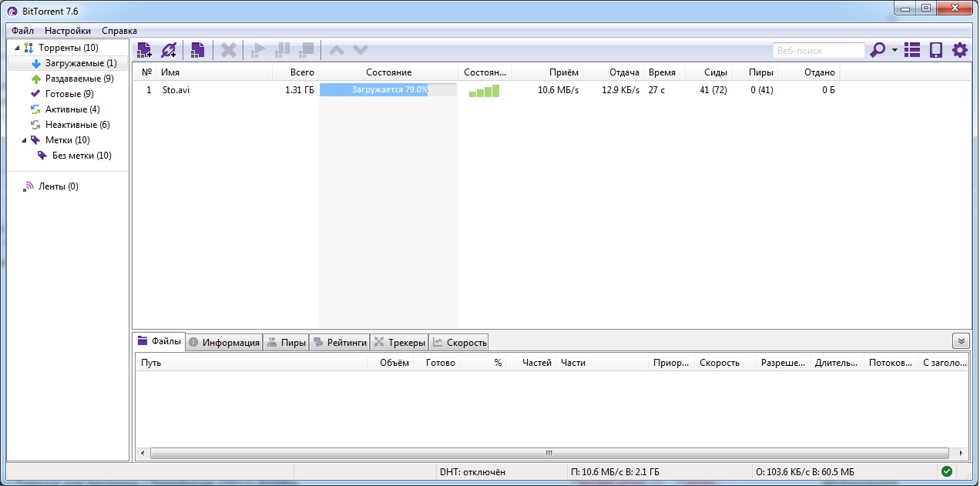
Task: Click Add Torrent from URL icon
Action: [169, 50]
